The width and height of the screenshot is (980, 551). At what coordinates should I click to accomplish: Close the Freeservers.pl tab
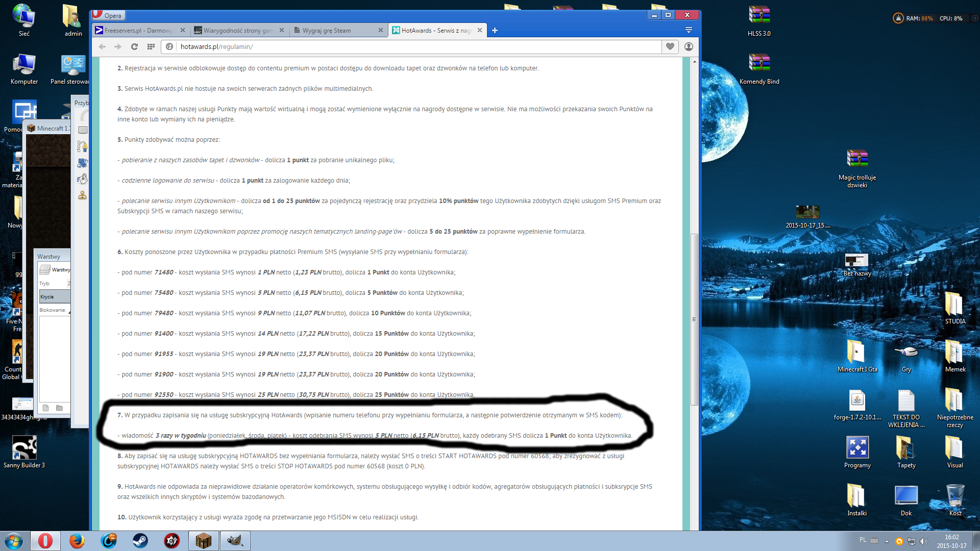183,30
